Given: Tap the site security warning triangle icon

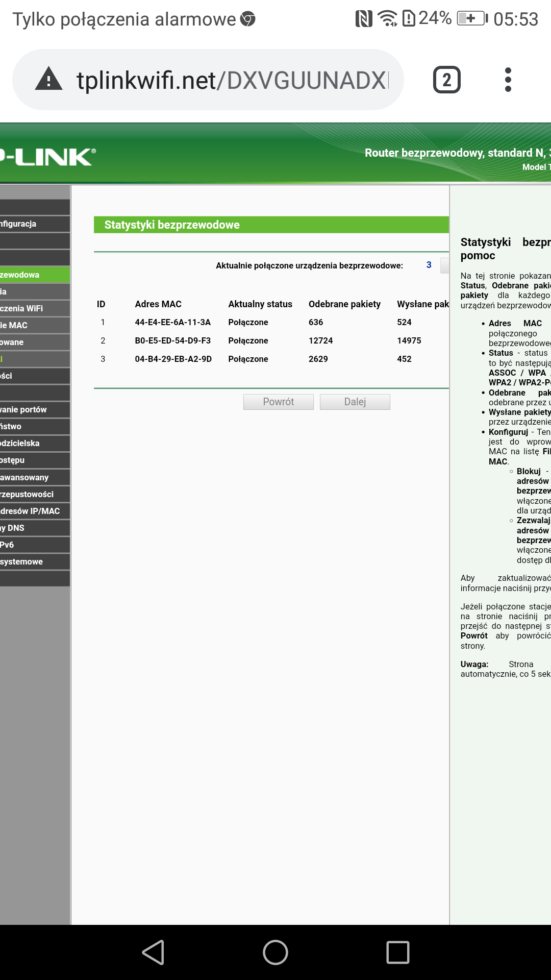Looking at the screenshot, I should [x=48, y=79].
